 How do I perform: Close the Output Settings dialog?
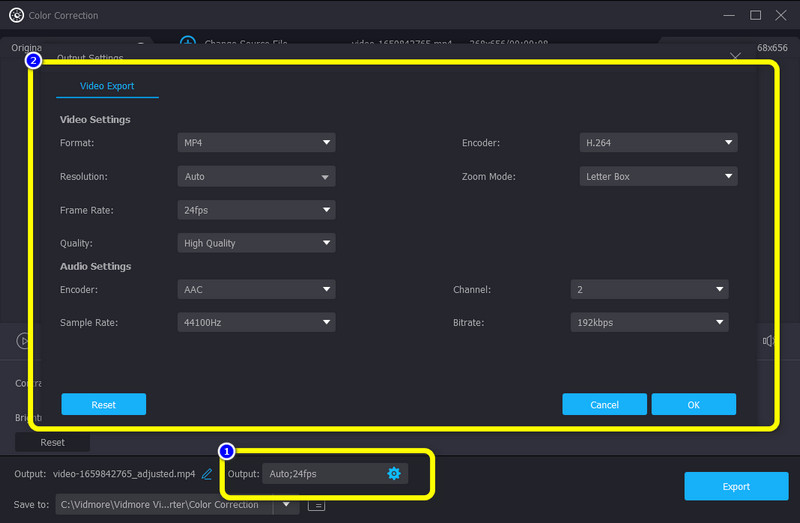[736, 58]
